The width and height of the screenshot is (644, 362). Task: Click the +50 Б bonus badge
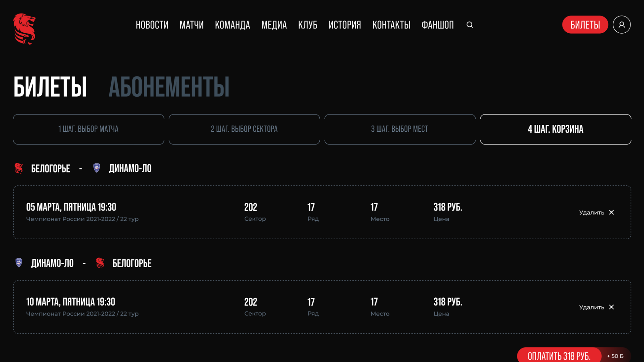(615, 356)
